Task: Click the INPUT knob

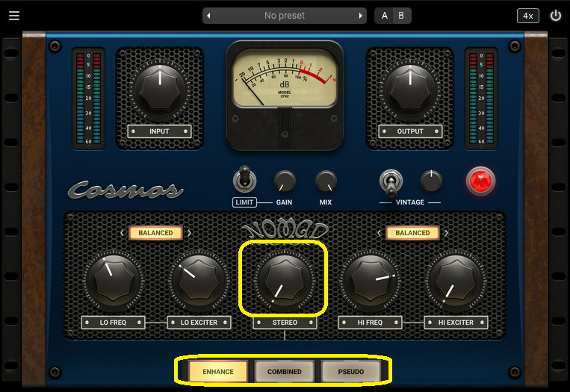Action: 160,90
